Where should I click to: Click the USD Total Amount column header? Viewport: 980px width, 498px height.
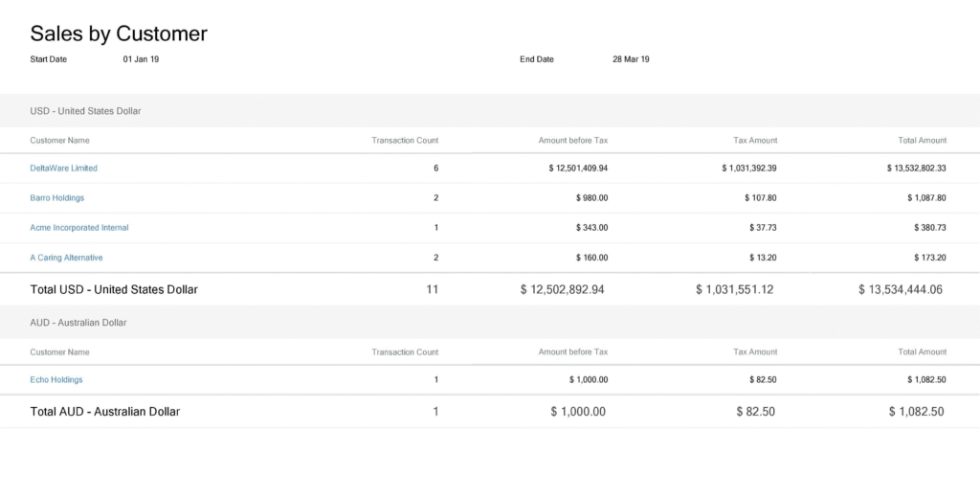click(x=922, y=140)
